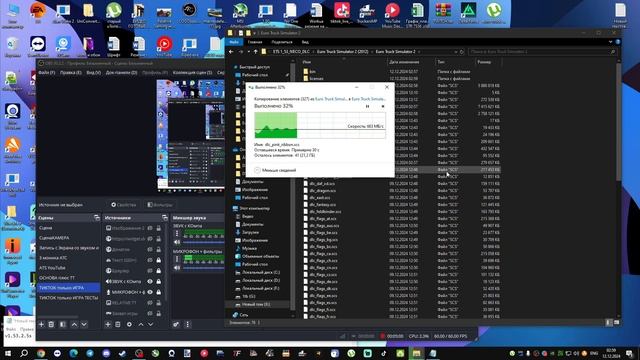Screen dimensions: 640x360
Task: Open Quick Access Toolbar dropdown in Explorer title bar
Action: click(x=255, y=33)
